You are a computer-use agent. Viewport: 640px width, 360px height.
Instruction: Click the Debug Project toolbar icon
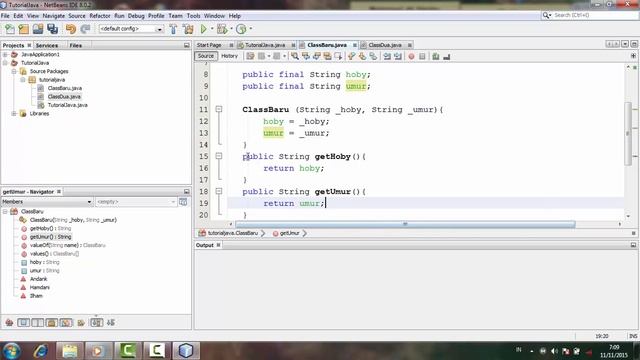(x=222, y=29)
